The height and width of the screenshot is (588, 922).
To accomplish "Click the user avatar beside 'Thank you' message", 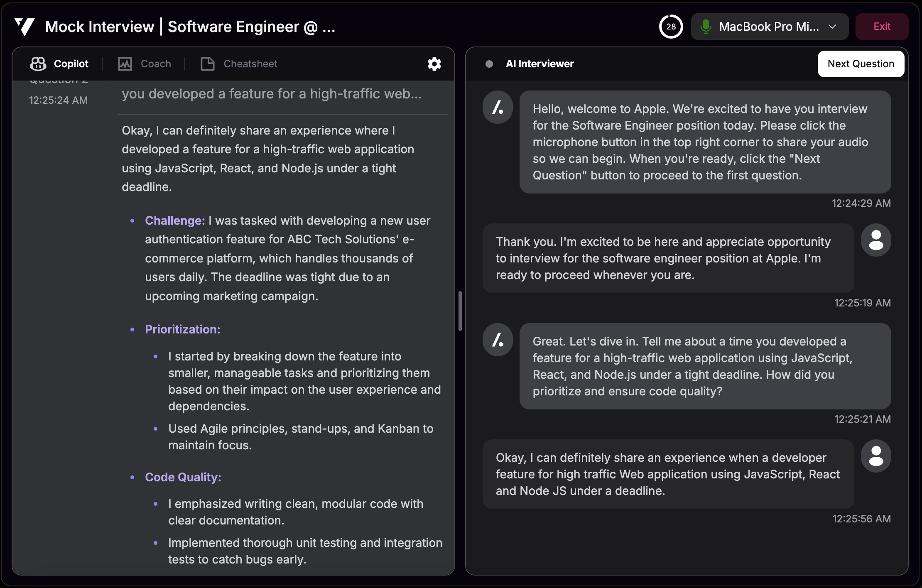I will (876, 240).
